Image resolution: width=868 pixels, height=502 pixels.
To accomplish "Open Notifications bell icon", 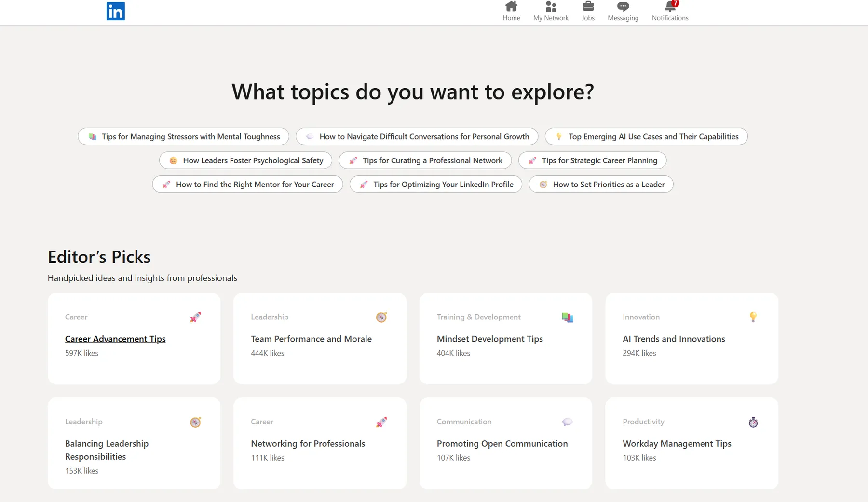I will click(670, 7).
